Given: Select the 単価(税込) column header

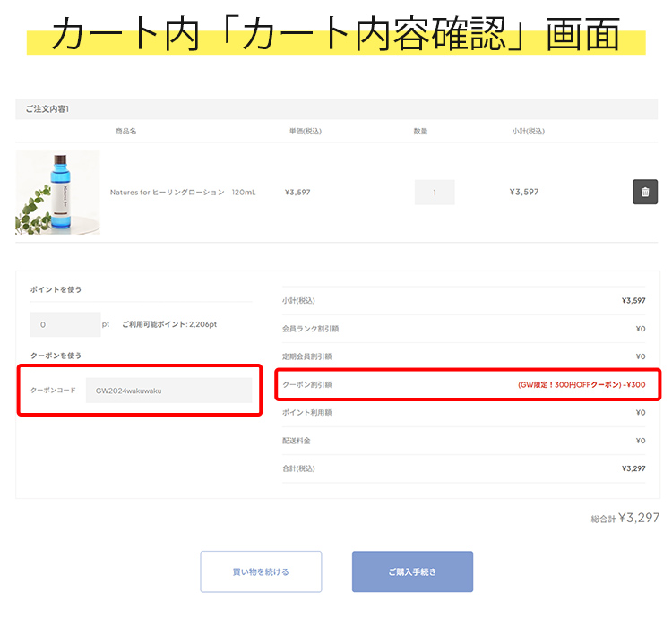Looking at the screenshot, I should (306, 131).
